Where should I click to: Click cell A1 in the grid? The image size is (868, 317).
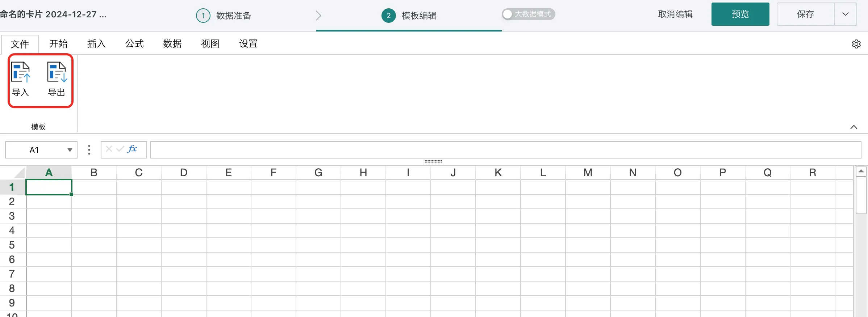(x=49, y=187)
